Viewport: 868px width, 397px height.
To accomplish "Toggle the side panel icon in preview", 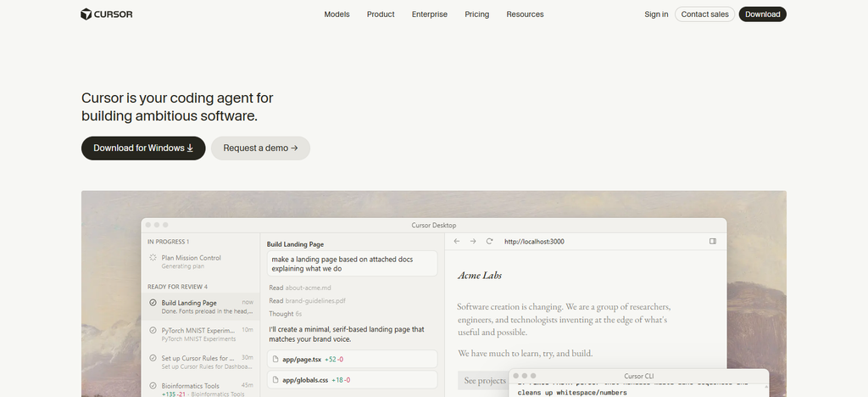I will tap(713, 242).
